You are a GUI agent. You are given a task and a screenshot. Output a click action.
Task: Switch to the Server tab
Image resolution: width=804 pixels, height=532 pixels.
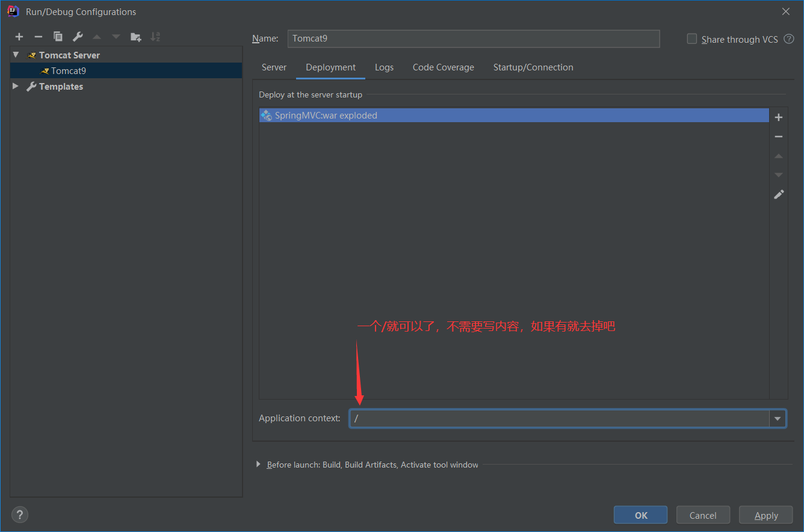274,67
